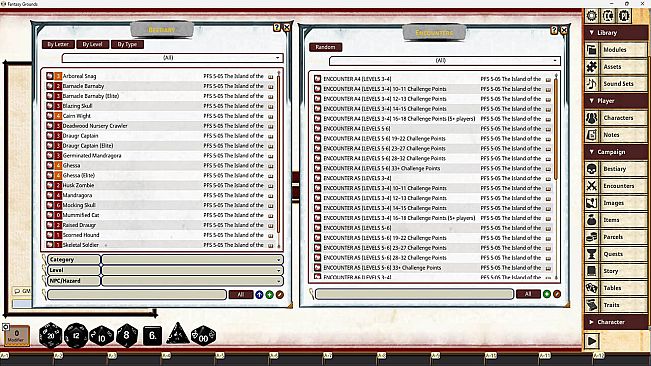Open the Notes sidebar icon
The image size is (651, 366).
592,135
